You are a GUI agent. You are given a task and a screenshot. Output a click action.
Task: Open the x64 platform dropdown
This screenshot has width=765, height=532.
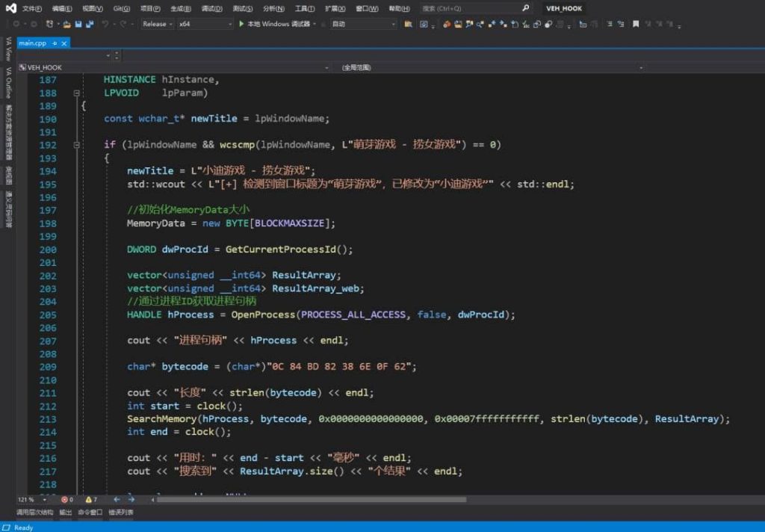pos(229,24)
